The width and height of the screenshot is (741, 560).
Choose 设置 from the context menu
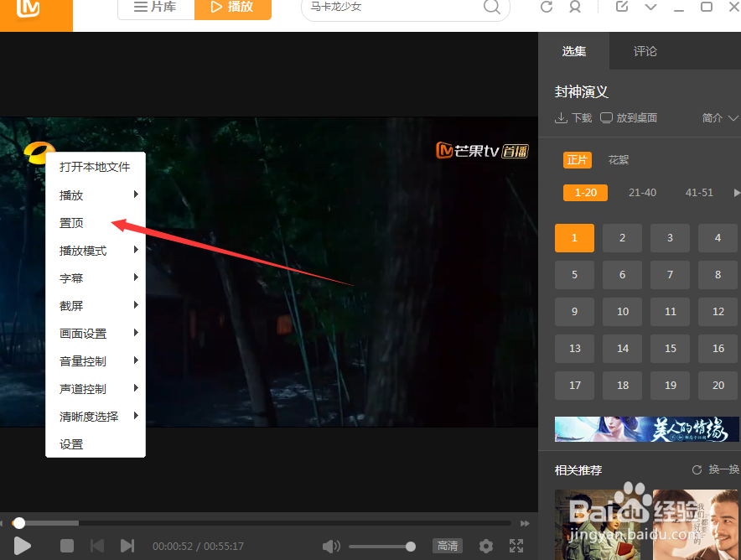pos(95,444)
